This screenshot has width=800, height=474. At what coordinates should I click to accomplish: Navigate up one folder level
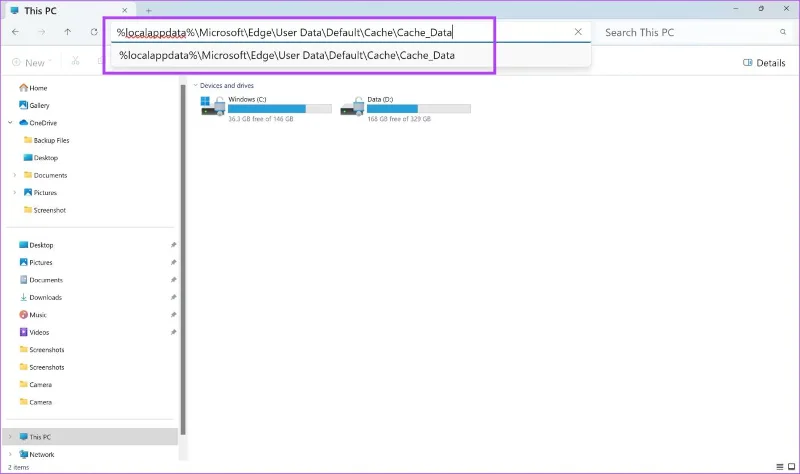68,32
